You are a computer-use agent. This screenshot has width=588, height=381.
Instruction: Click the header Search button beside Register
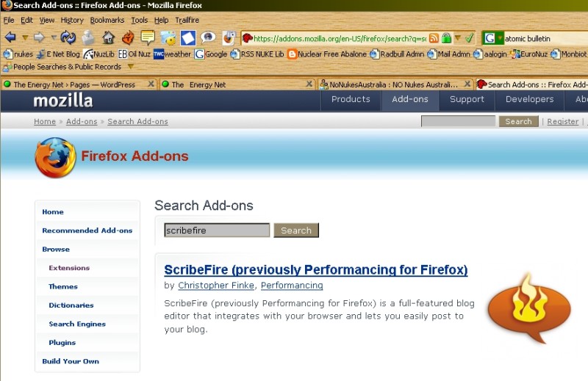pyautogui.click(x=518, y=121)
